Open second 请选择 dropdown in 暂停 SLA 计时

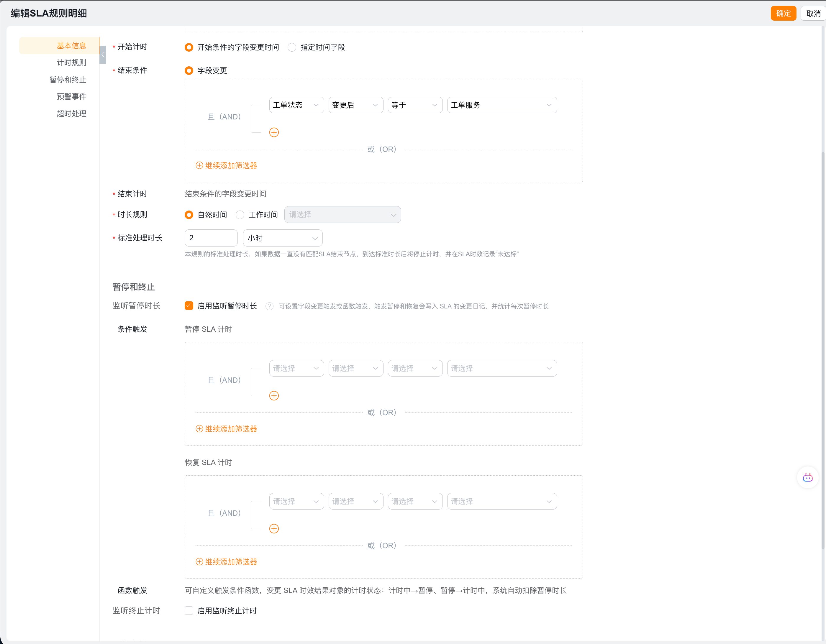pos(355,368)
